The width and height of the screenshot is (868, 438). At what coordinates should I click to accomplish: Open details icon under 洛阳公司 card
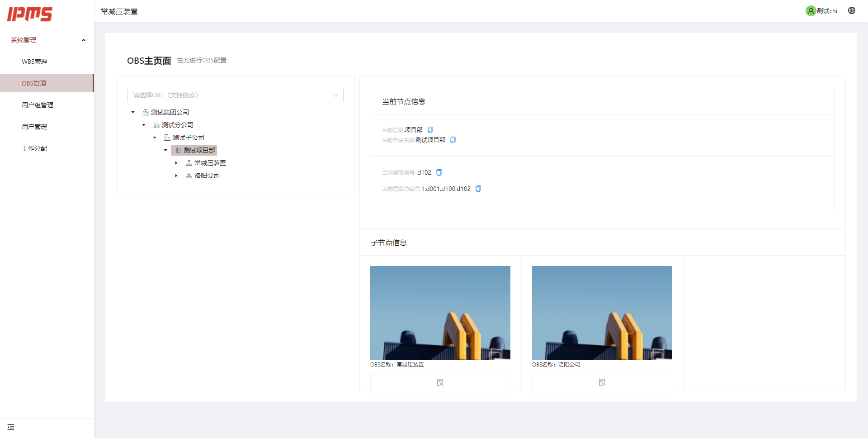tap(602, 382)
